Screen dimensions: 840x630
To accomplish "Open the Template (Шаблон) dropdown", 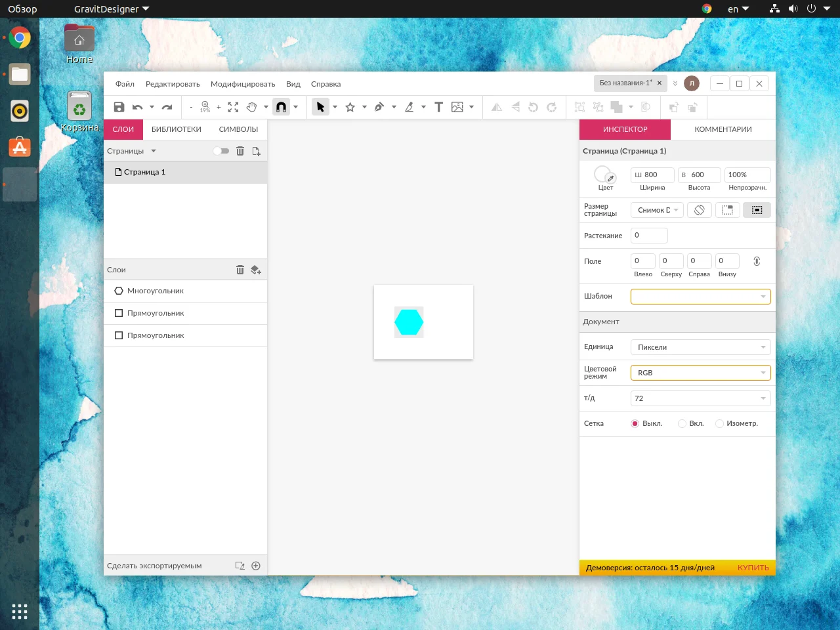I will pyautogui.click(x=700, y=297).
